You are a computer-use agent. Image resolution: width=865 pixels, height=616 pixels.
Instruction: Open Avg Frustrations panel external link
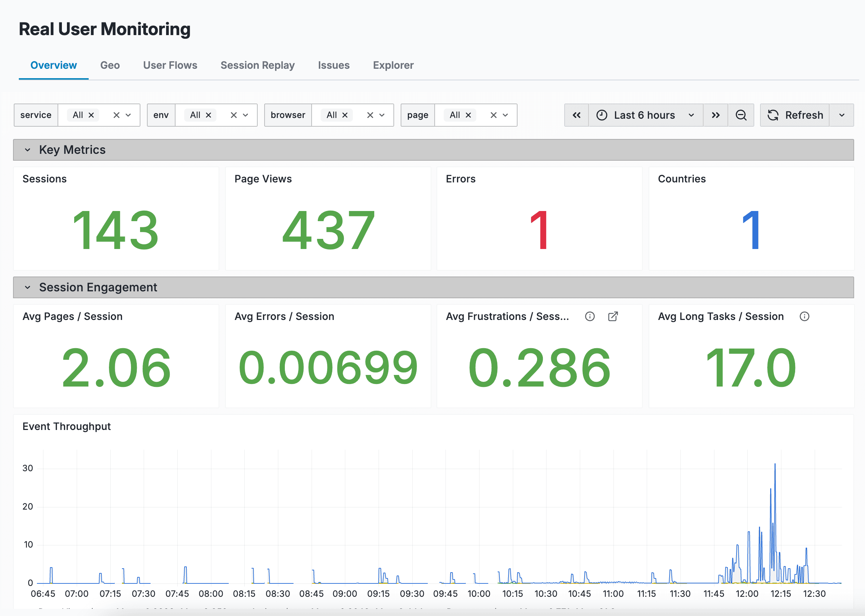click(613, 316)
